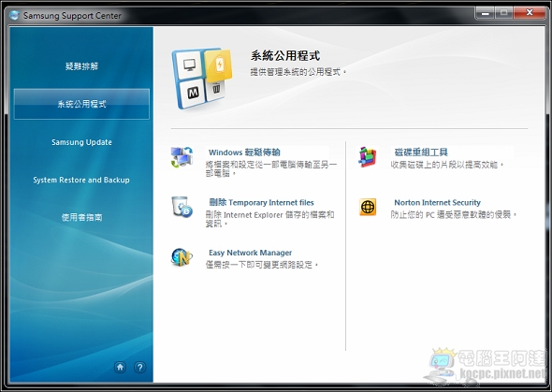This screenshot has height=392, width=552.
Task: Click the Disk Defragmenter colored blocks icon
Action: pos(368,157)
